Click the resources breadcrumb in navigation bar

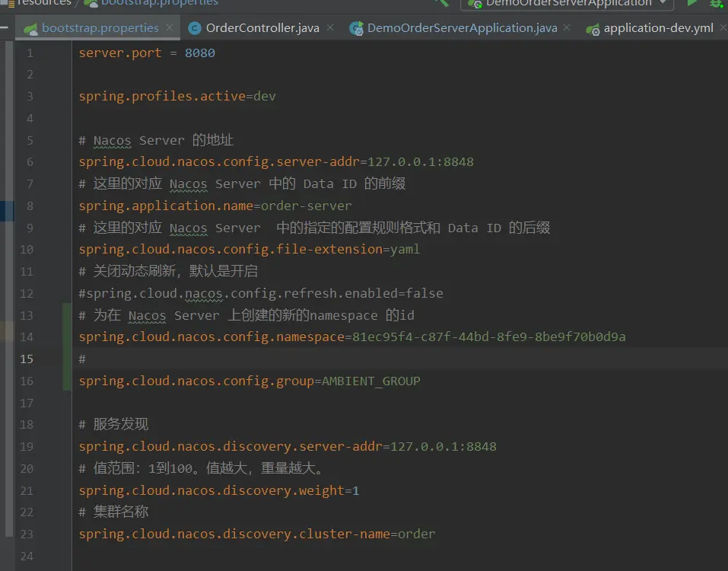tap(44, 2)
